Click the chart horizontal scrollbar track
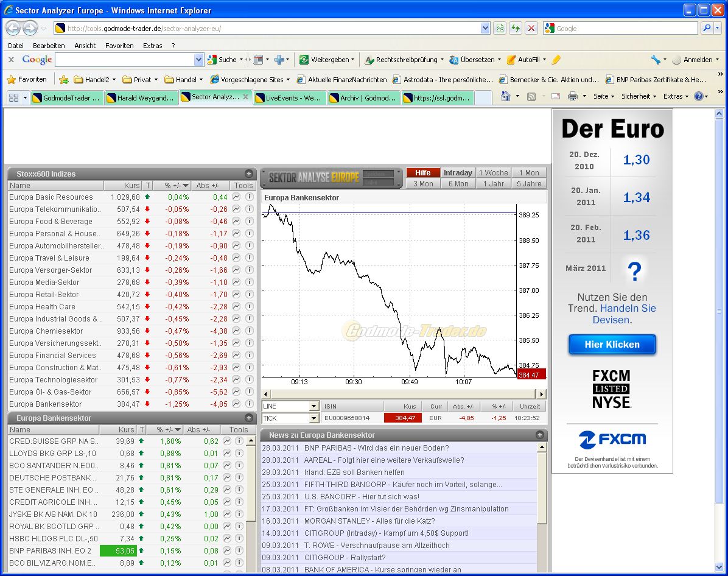The width and height of the screenshot is (728, 576). [403, 394]
